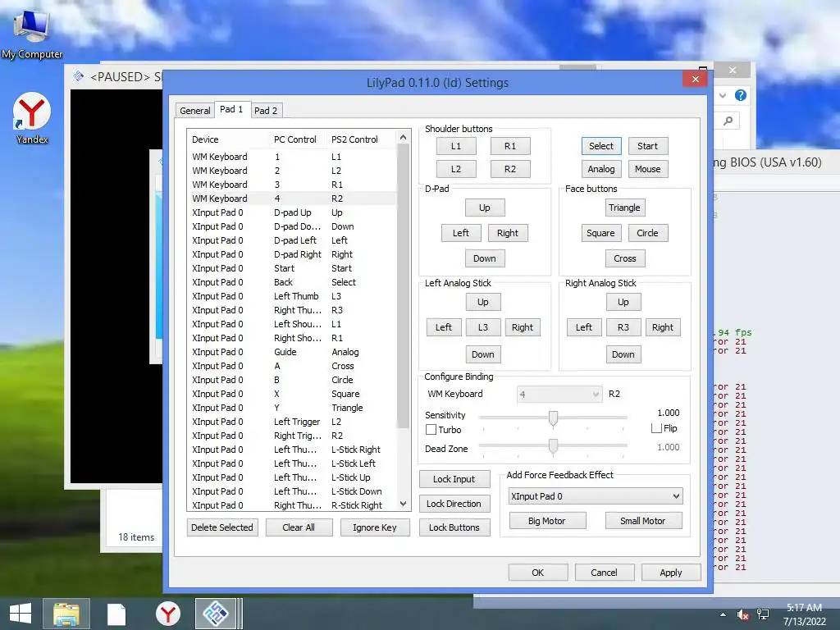Bind the Cross face button

(x=624, y=258)
